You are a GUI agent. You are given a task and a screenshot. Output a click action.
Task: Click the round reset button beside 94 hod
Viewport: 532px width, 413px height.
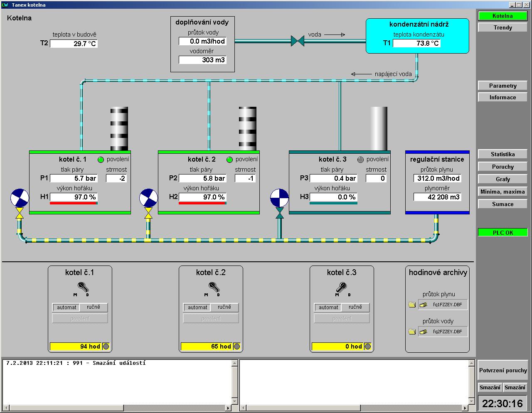tap(106, 347)
